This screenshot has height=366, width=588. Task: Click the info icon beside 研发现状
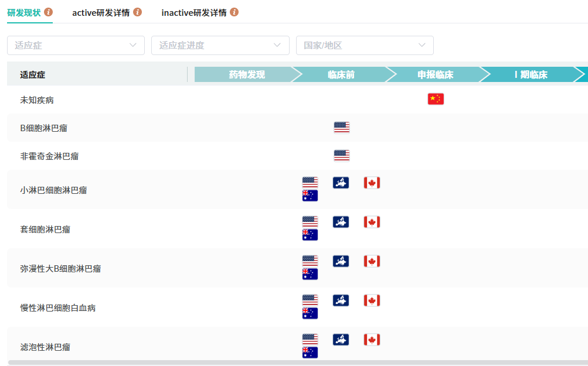pos(49,12)
